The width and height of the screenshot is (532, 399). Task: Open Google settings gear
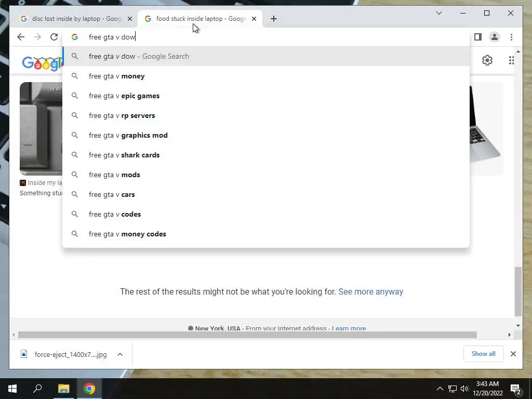pos(487,60)
